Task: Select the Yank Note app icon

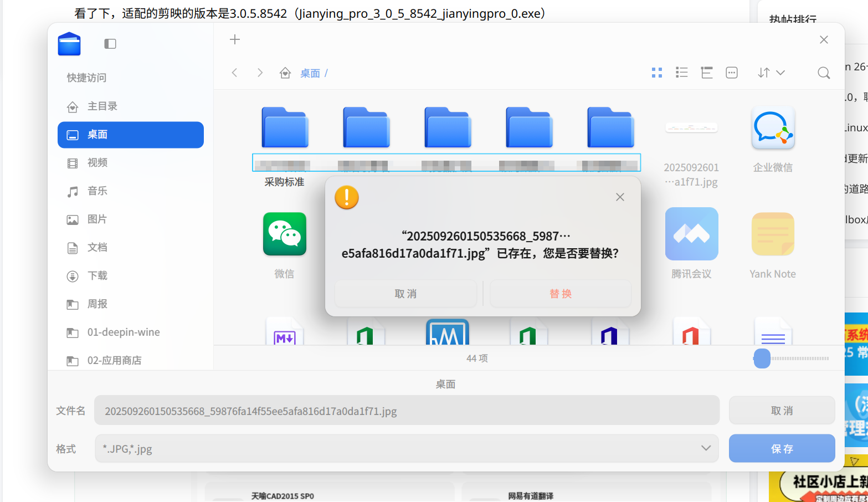Action: (773, 234)
